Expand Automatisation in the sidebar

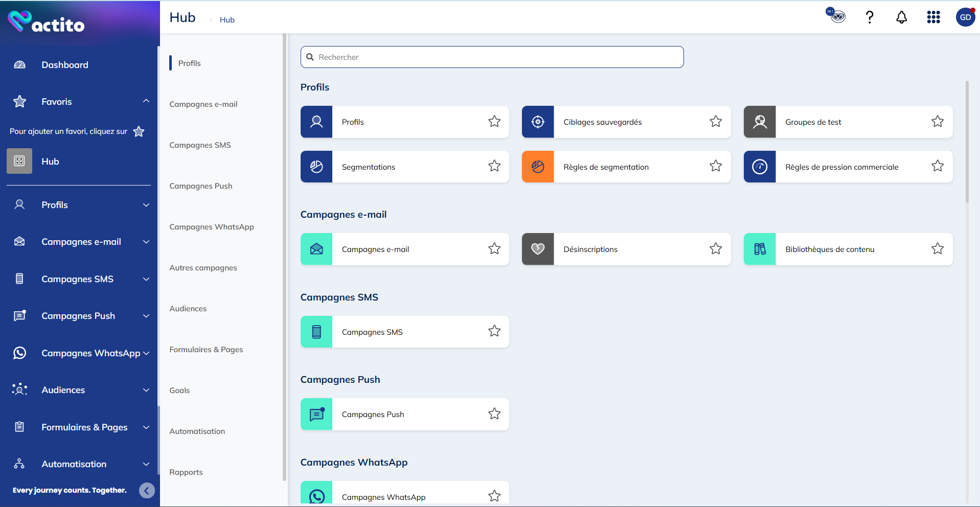[146, 464]
